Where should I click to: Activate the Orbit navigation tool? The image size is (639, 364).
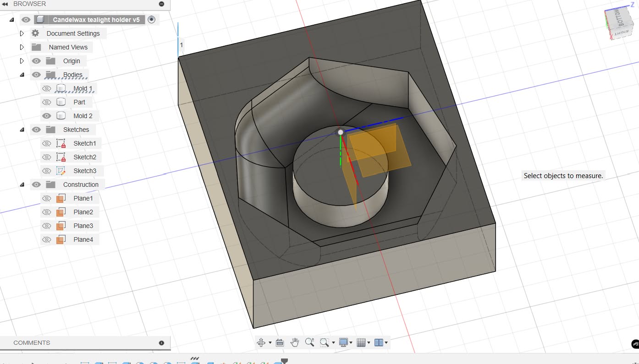pyautogui.click(x=261, y=342)
